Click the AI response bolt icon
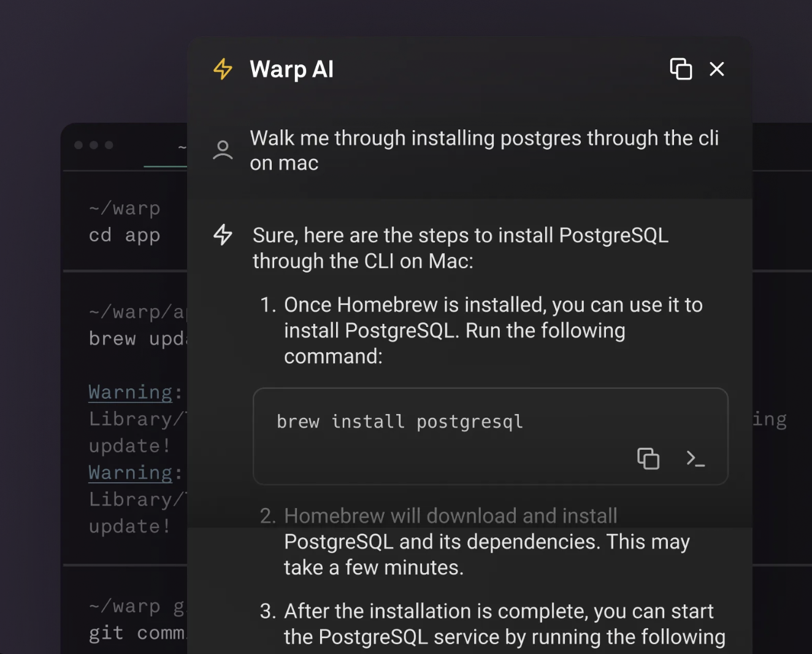The height and width of the screenshot is (654, 812). coord(223,234)
